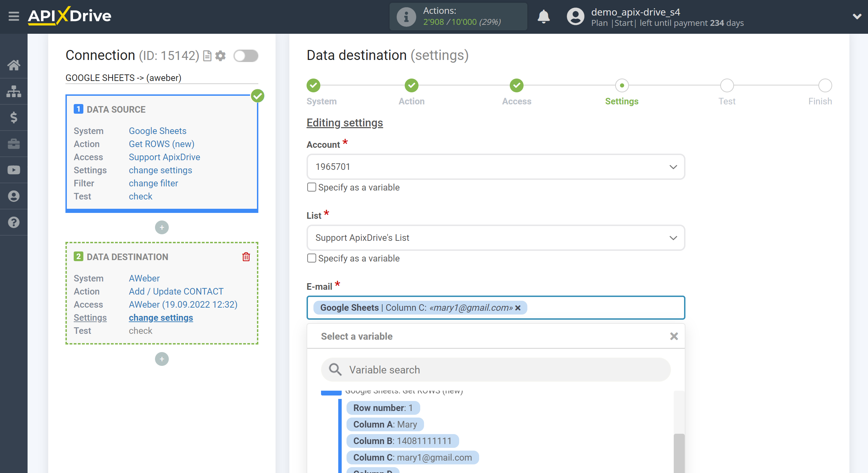Expand the List dropdown selector

click(x=673, y=238)
